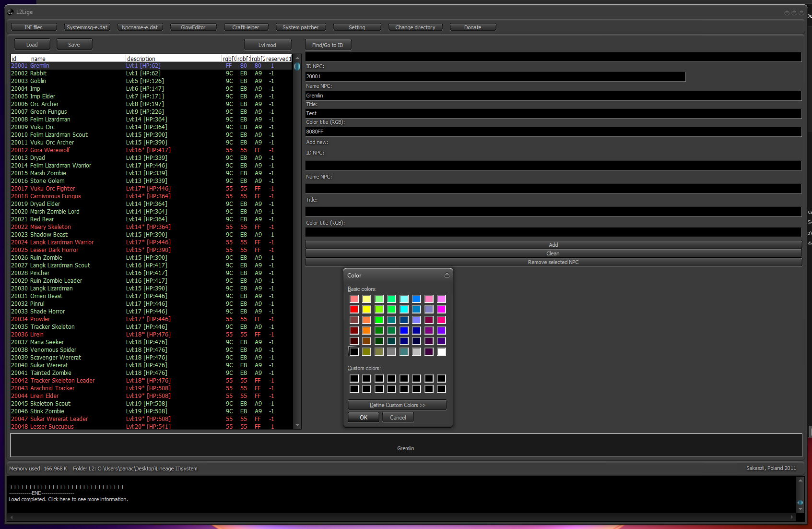Select the first custom color slot
Image resolution: width=812 pixels, height=529 pixels.
click(354, 378)
